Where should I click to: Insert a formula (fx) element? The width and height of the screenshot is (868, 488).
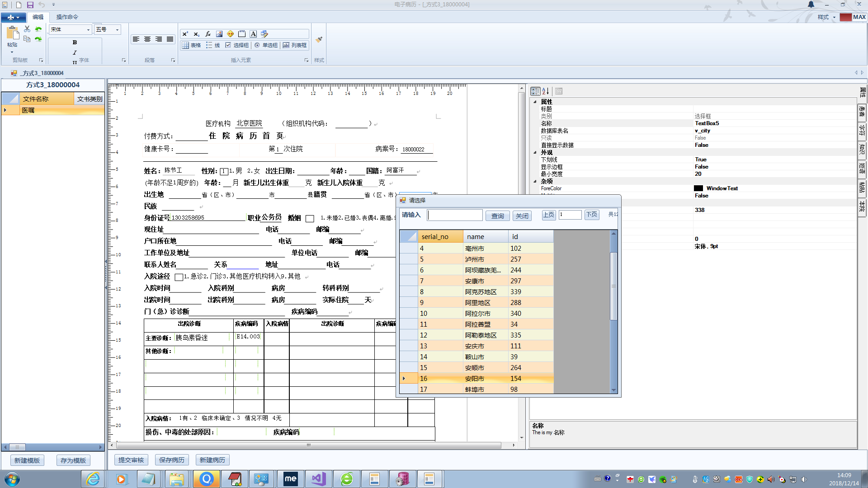tap(208, 34)
